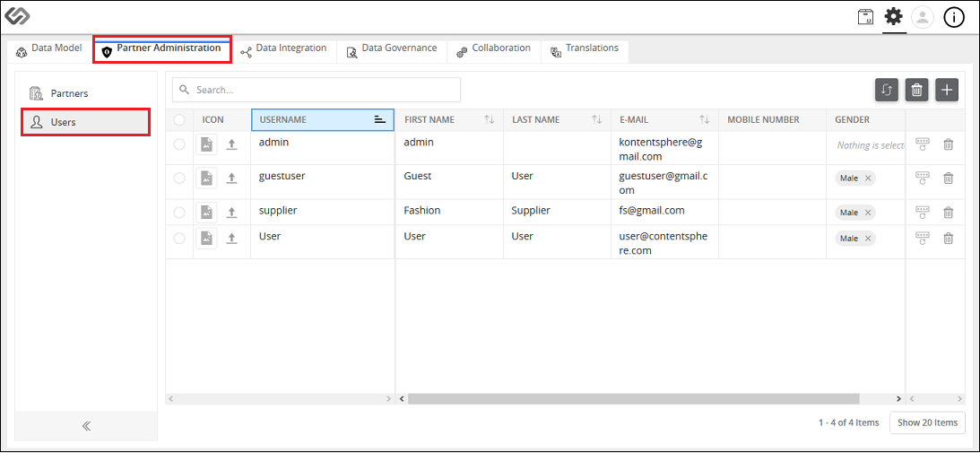
Task: Click the first name cell 'Guest'
Action: (x=418, y=176)
